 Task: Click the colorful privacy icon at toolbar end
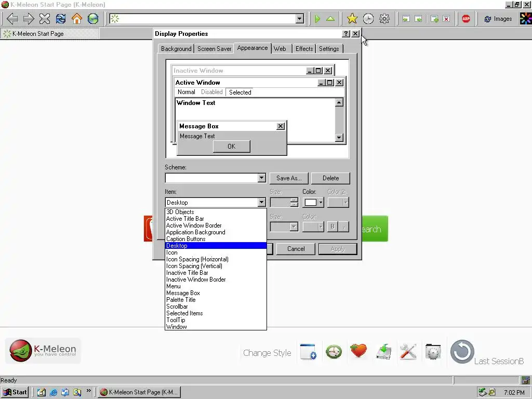pos(526,19)
